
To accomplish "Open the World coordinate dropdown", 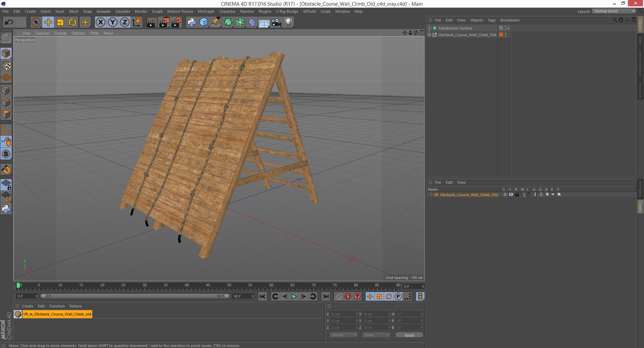I will [x=344, y=335].
